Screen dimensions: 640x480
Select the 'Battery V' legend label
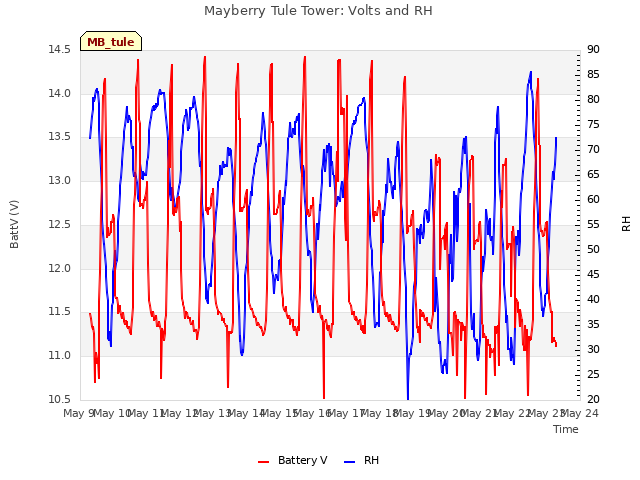click(302, 460)
